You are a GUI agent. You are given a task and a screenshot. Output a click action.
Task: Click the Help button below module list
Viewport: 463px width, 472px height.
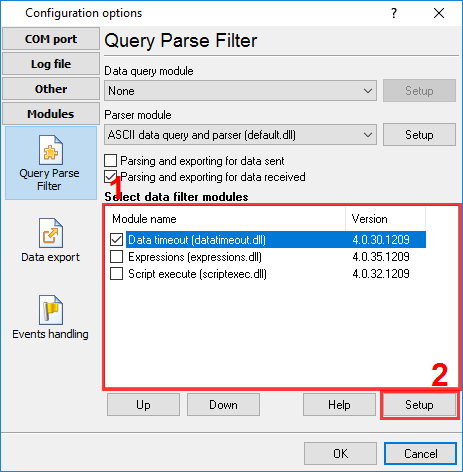(x=339, y=405)
